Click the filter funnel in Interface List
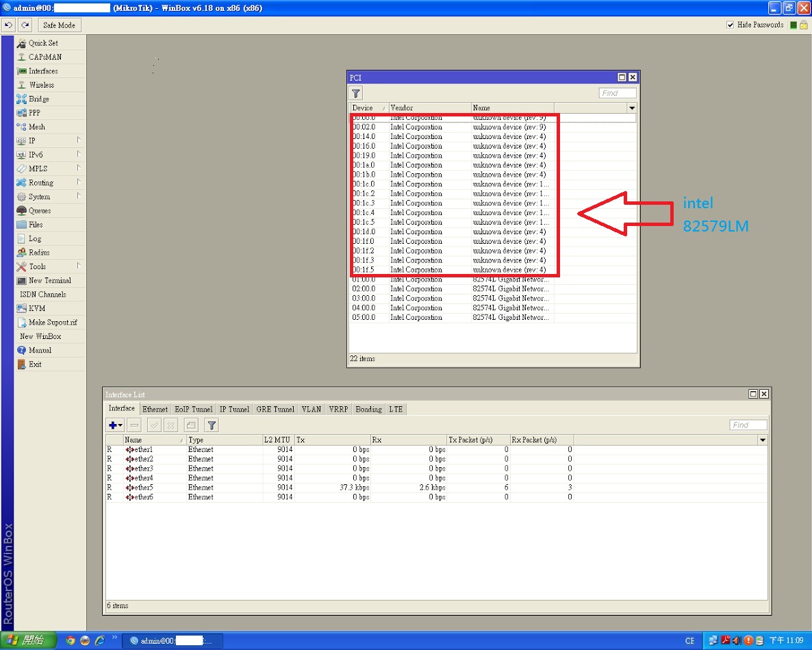 coord(212,425)
